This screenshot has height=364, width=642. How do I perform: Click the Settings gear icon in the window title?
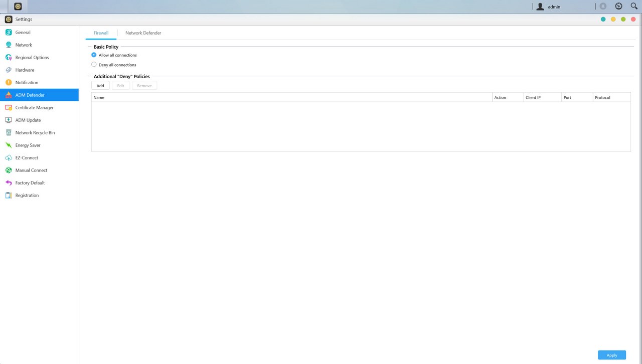point(9,19)
